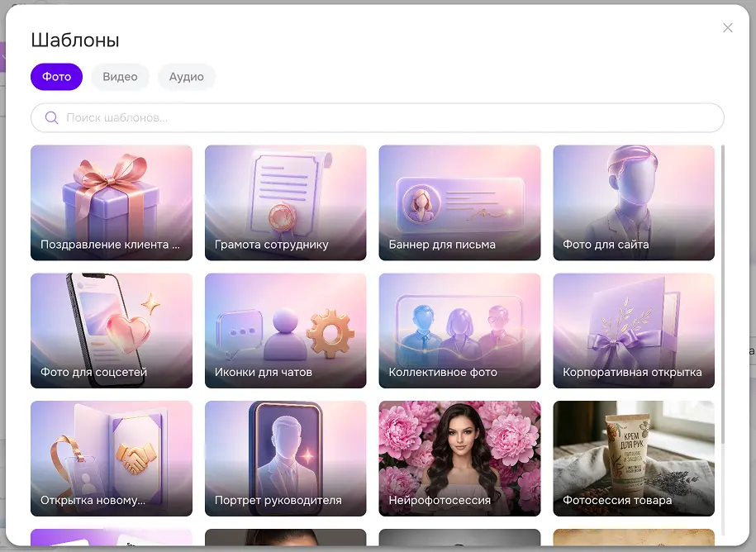The width and height of the screenshot is (756, 552).
Task: Open the partially visible face portrait template
Action: coord(285,537)
